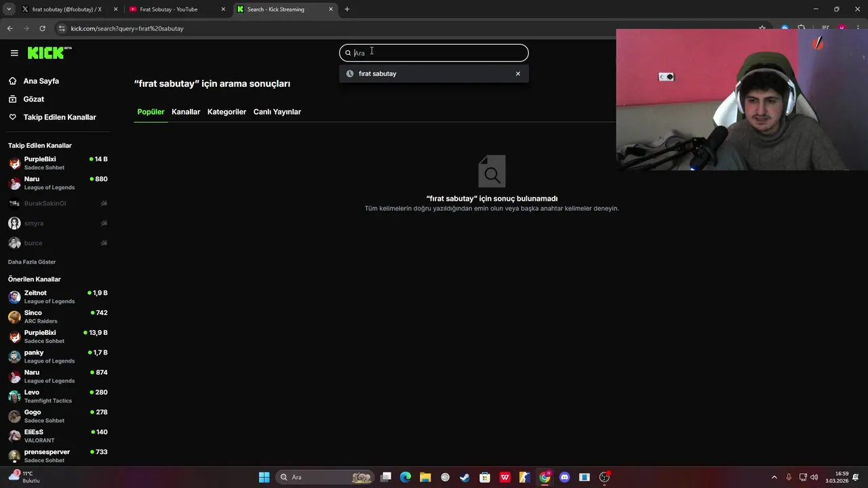Open offline channel smyra
868x488 pixels.
coord(58,223)
